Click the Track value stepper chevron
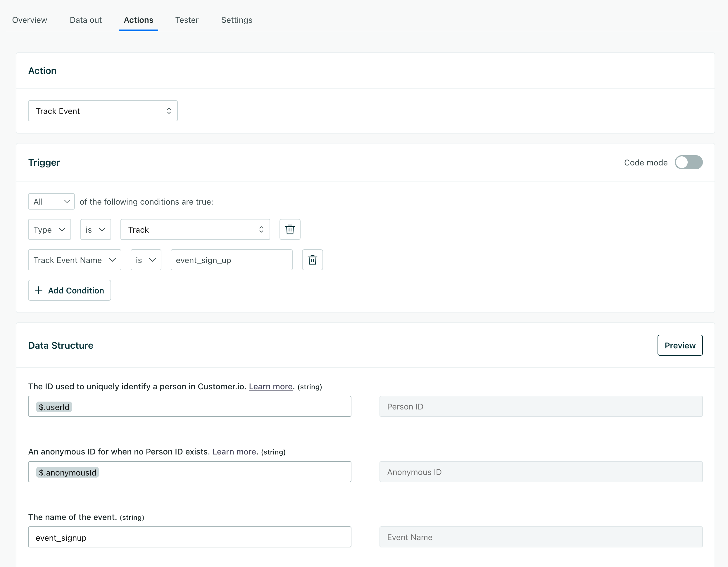This screenshot has width=728, height=567. click(x=261, y=229)
